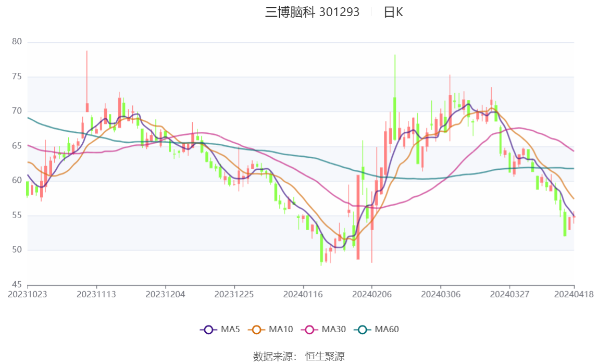Hide the MA30 line via its label
This screenshot has height=364, width=598.
pos(334,329)
